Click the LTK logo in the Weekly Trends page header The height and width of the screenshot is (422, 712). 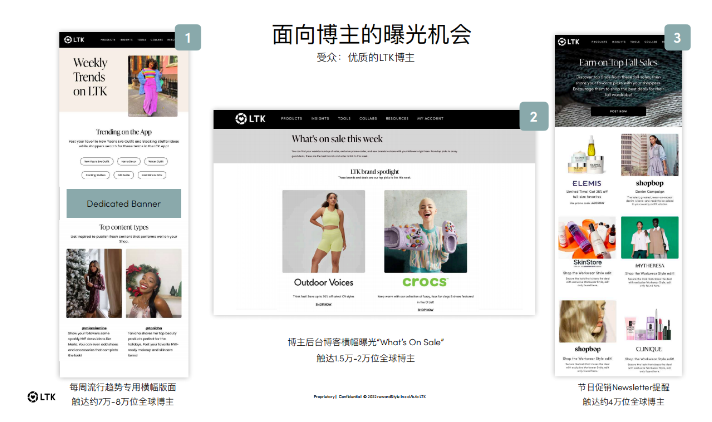pos(74,40)
